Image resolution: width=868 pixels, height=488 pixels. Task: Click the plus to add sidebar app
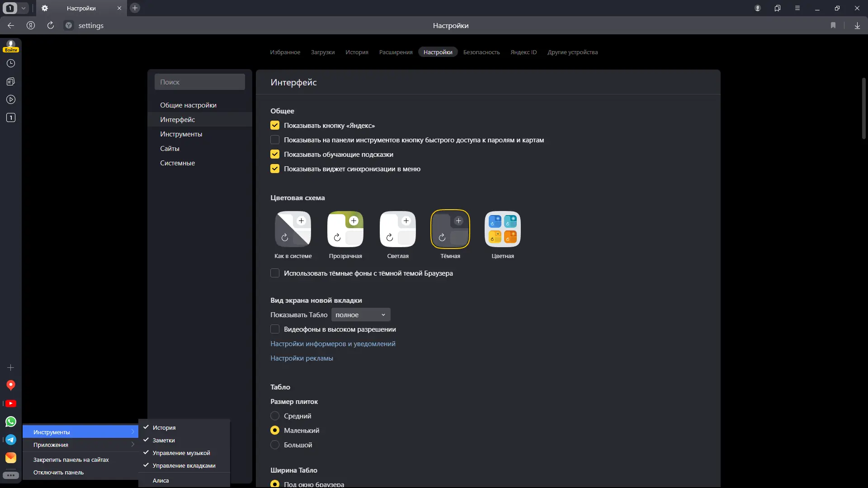coord(11,368)
